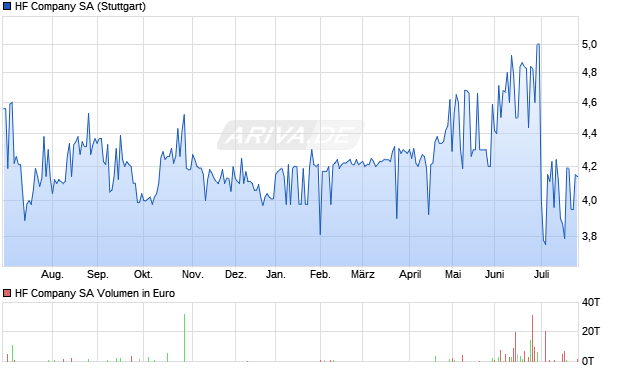Click the 'Juli' month label on axis
The width and height of the screenshot is (620, 371).
542,274
